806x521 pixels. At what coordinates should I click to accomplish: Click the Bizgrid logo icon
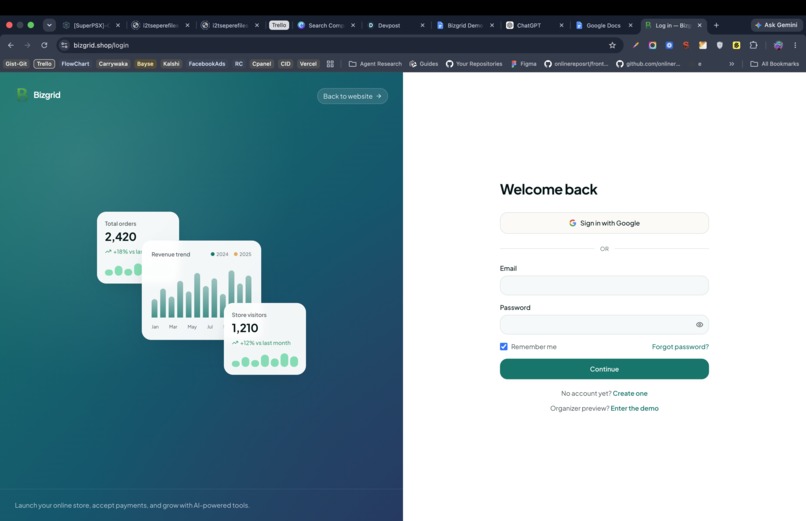(22, 95)
